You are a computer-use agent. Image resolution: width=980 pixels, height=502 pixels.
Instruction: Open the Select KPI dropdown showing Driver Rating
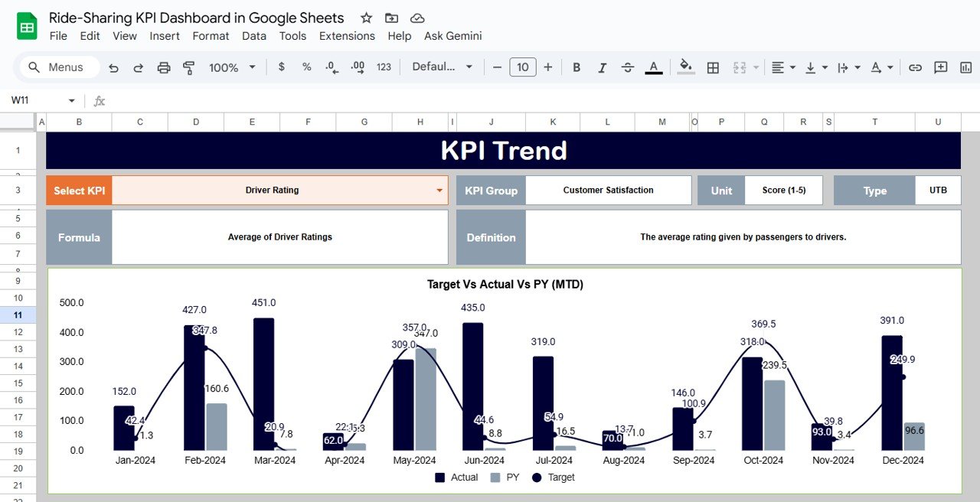[x=439, y=191]
